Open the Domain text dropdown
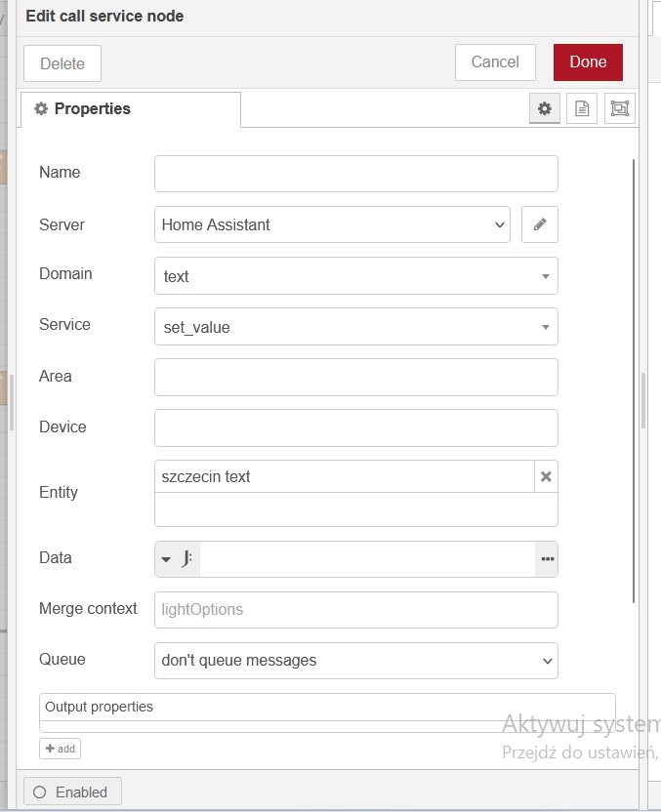The image size is (661, 812). click(355, 275)
